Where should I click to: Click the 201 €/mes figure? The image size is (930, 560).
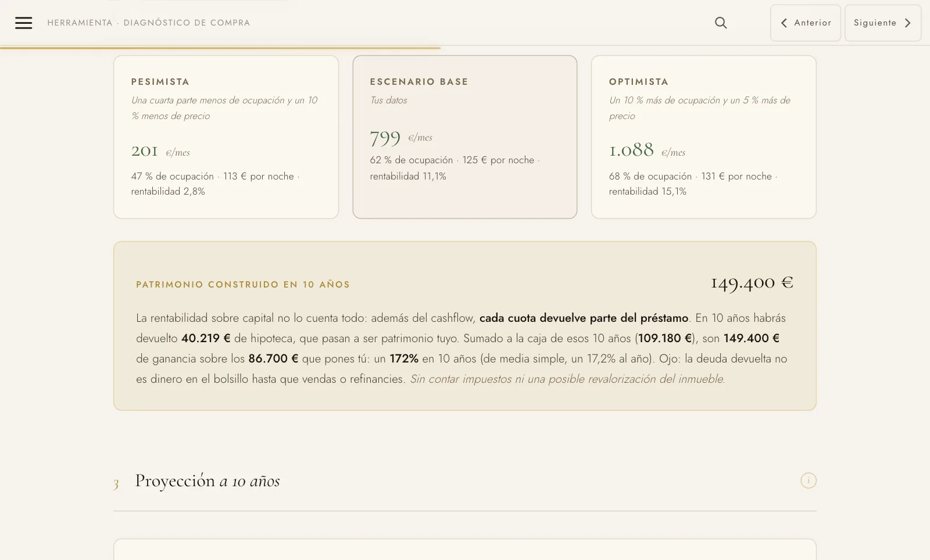pos(160,151)
